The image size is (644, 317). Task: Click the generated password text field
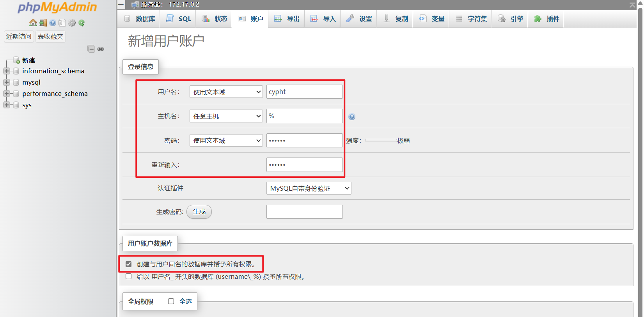[305, 212]
